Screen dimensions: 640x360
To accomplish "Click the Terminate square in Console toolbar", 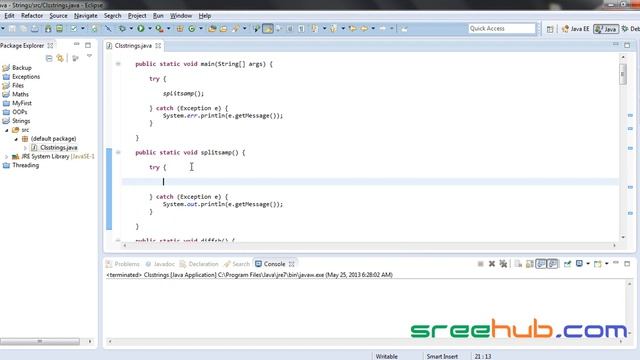I will (480, 264).
